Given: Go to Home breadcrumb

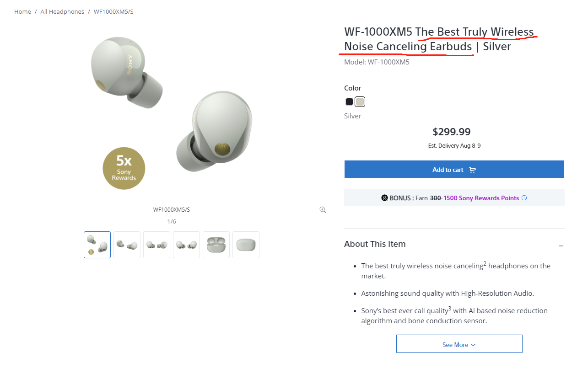Looking at the screenshot, I should (x=22, y=11).
